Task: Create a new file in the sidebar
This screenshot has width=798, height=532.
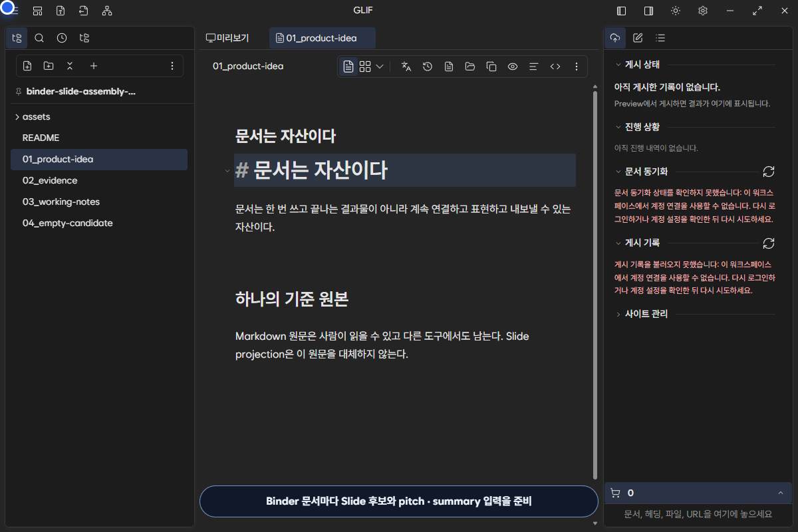Action: pos(27,66)
